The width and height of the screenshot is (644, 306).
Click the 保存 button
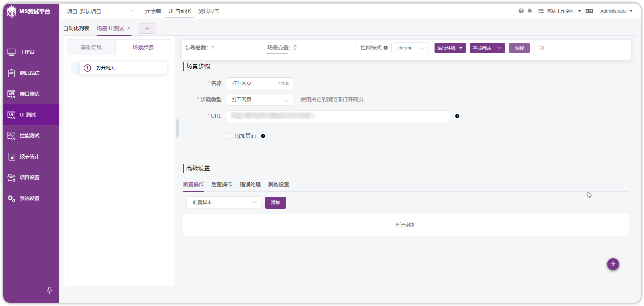[x=519, y=48]
